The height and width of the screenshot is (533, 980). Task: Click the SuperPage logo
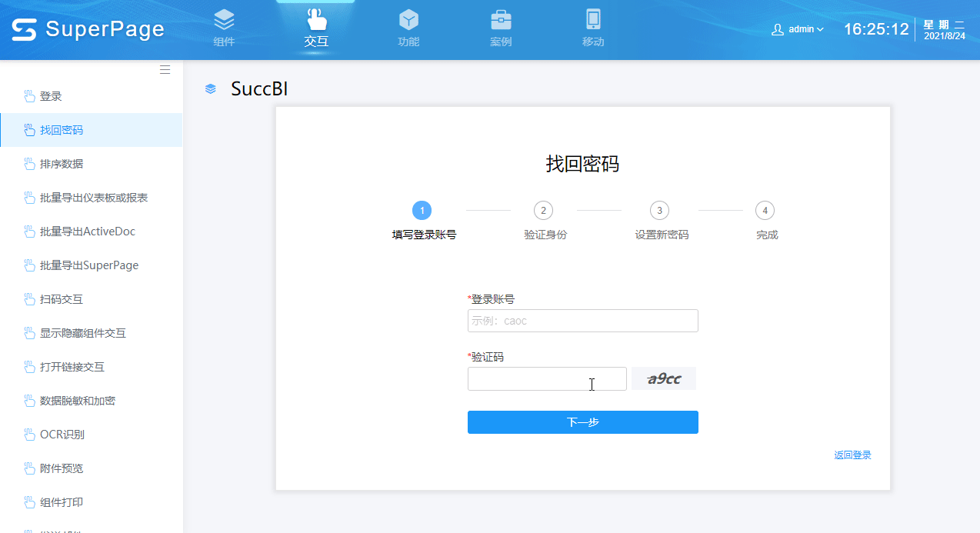(x=85, y=28)
